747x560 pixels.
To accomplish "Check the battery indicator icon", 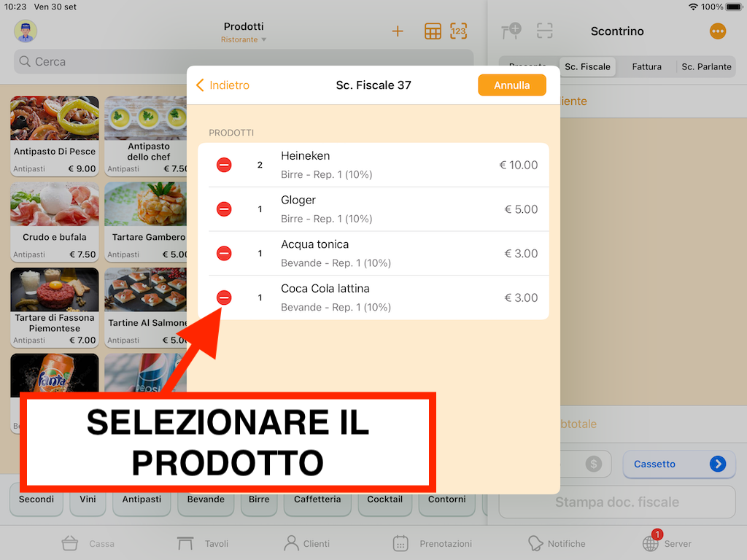I will click(734, 7).
